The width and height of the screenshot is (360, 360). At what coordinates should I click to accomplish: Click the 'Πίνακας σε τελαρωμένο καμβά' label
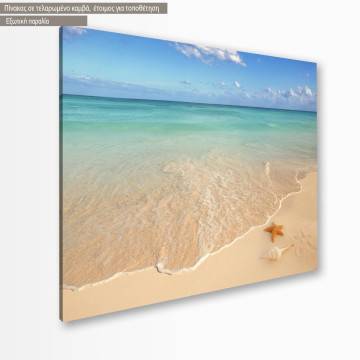[x=83, y=8]
